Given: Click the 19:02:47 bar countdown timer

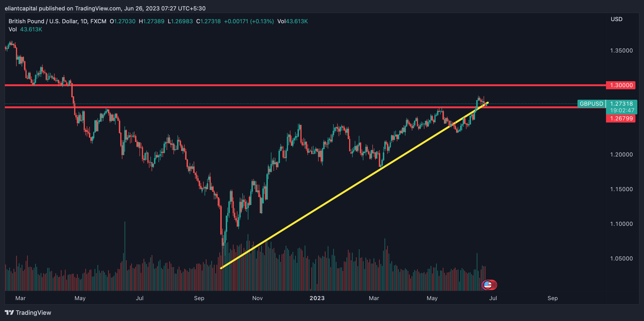Looking at the screenshot, I should click(x=622, y=110).
